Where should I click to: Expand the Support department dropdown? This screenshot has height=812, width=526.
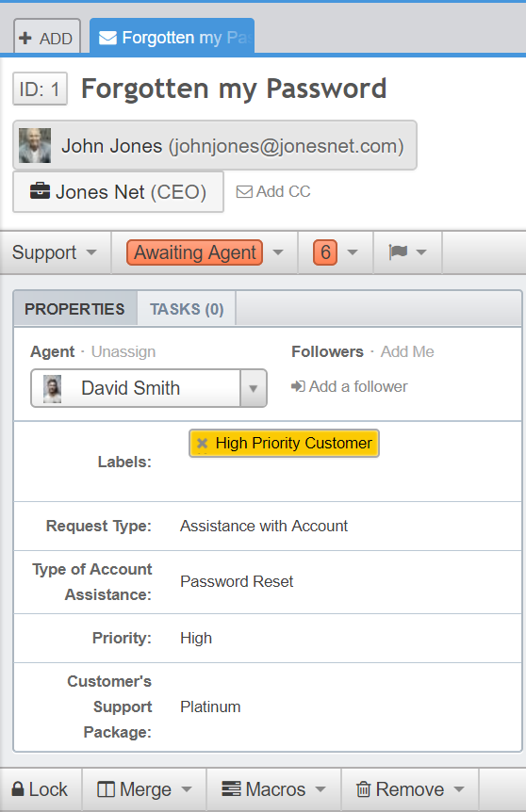(55, 252)
